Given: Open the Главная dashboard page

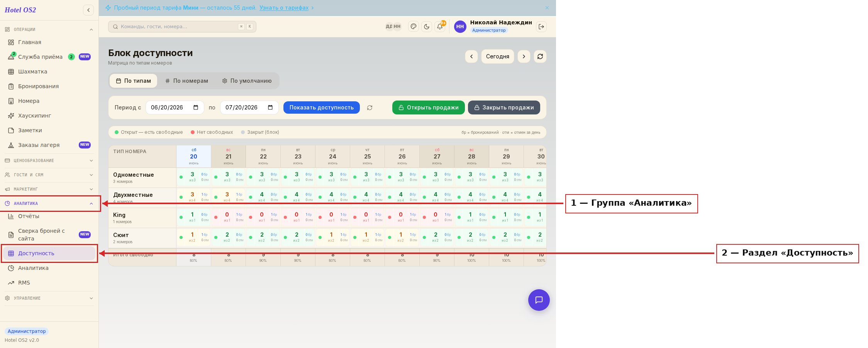Looking at the screenshot, I should [49, 42].
